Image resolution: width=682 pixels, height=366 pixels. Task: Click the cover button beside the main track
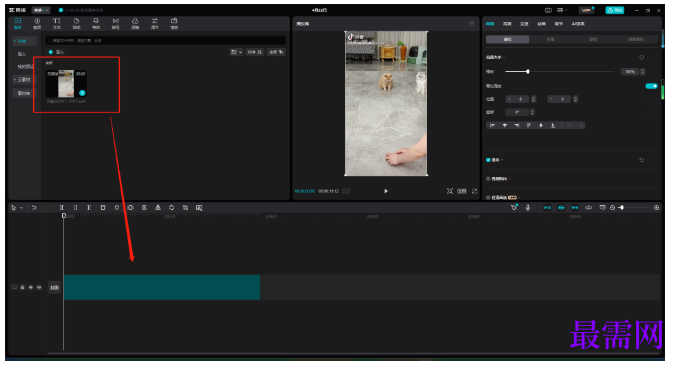point(54,287)
